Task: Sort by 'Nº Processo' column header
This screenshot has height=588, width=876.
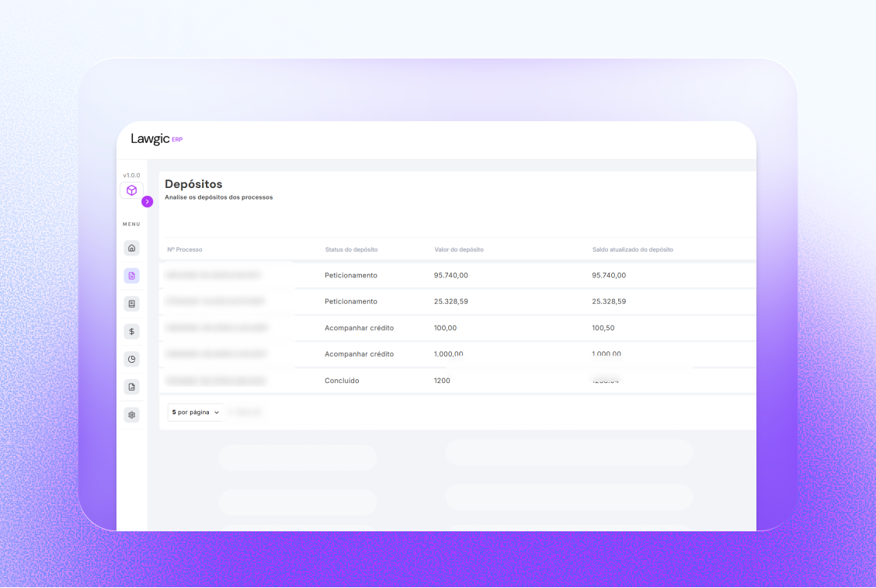Action: (x=185, y=249)
